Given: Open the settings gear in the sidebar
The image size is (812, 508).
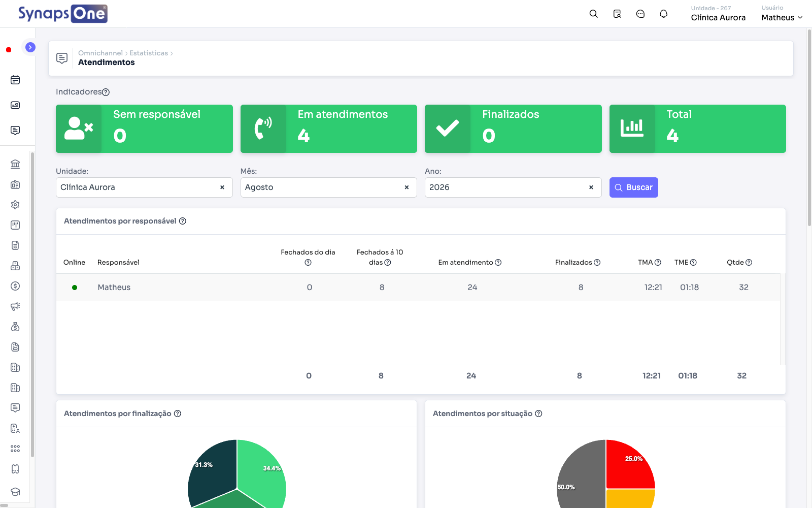Looking at the screenshot, I should coord(15,205).
